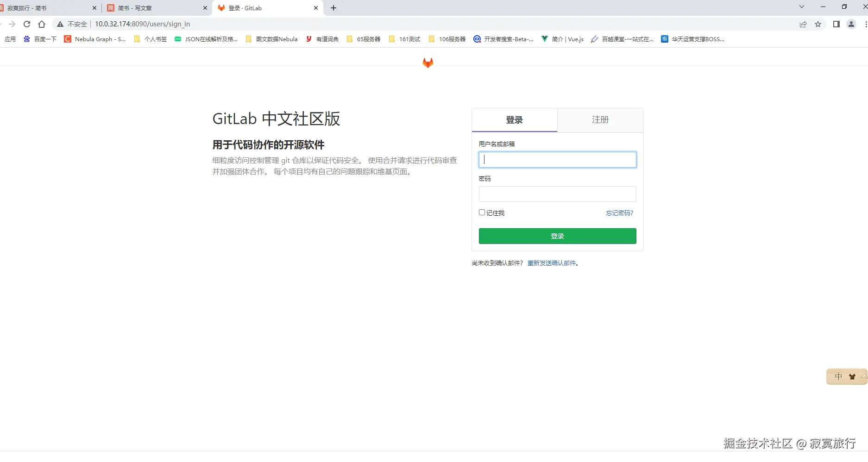Click the address bar URL
Viewport: 868px width, 462px height.
(142, 24)
